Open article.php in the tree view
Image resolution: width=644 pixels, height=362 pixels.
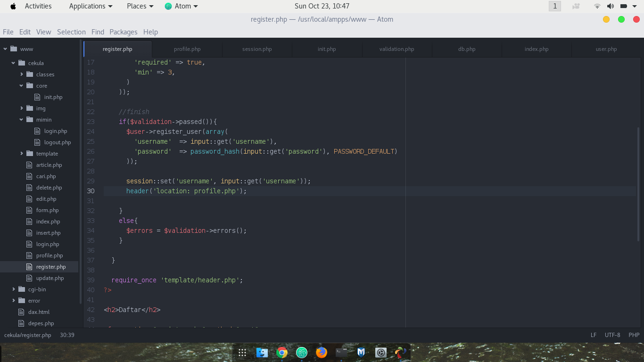coord(49,165)
